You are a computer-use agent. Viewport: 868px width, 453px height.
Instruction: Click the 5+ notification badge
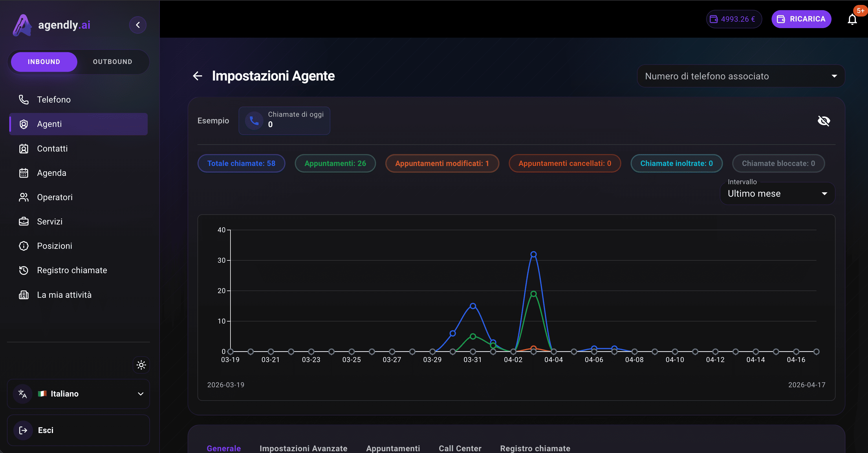pos(860,10)
